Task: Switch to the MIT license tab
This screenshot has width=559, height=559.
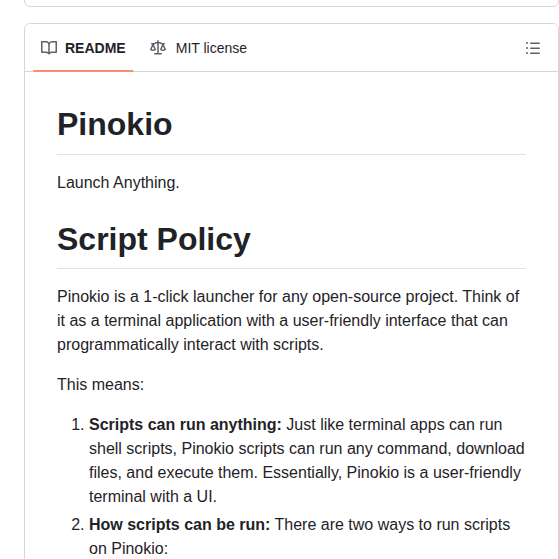Action: tap(198, 48)
